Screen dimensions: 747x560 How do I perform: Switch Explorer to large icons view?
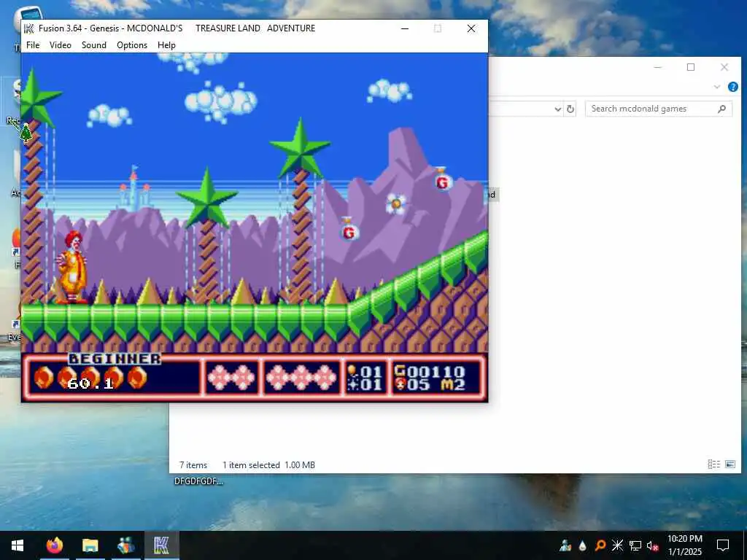click(729, 464)
